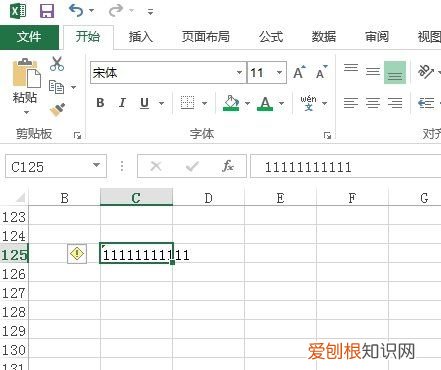
Task: Open the 公式 tab
Action: [x=271, y=36]
